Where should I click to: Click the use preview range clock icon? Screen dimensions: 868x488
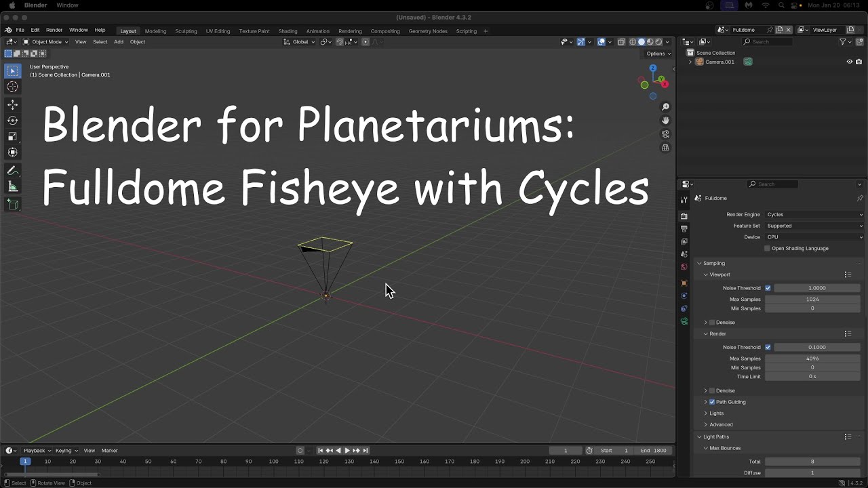[589, 450]
